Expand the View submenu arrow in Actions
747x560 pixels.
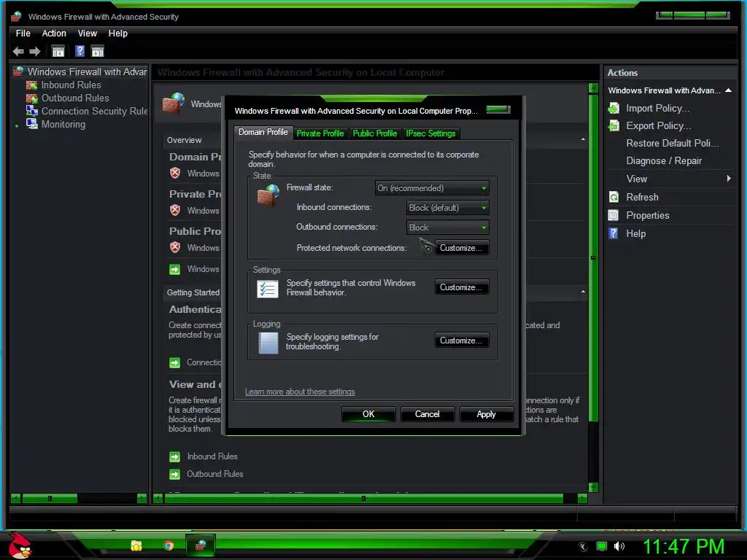[x=729, y=179]
